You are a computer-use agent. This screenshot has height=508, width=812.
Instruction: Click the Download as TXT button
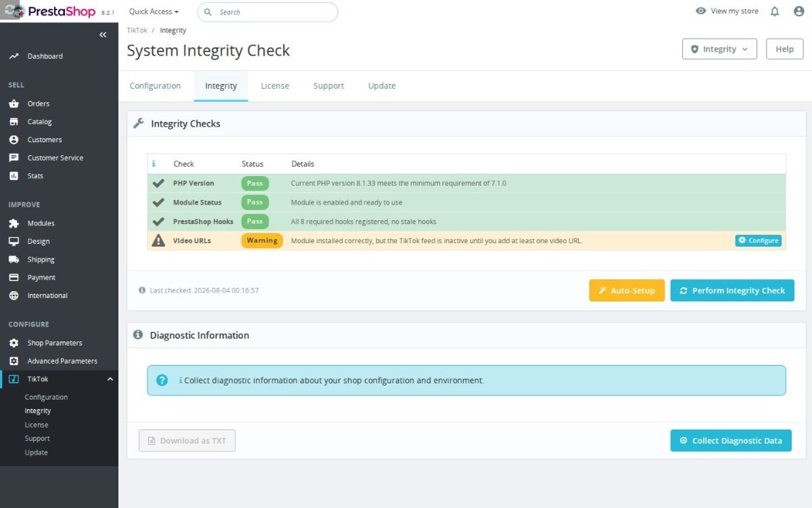[x=187, y=440]
